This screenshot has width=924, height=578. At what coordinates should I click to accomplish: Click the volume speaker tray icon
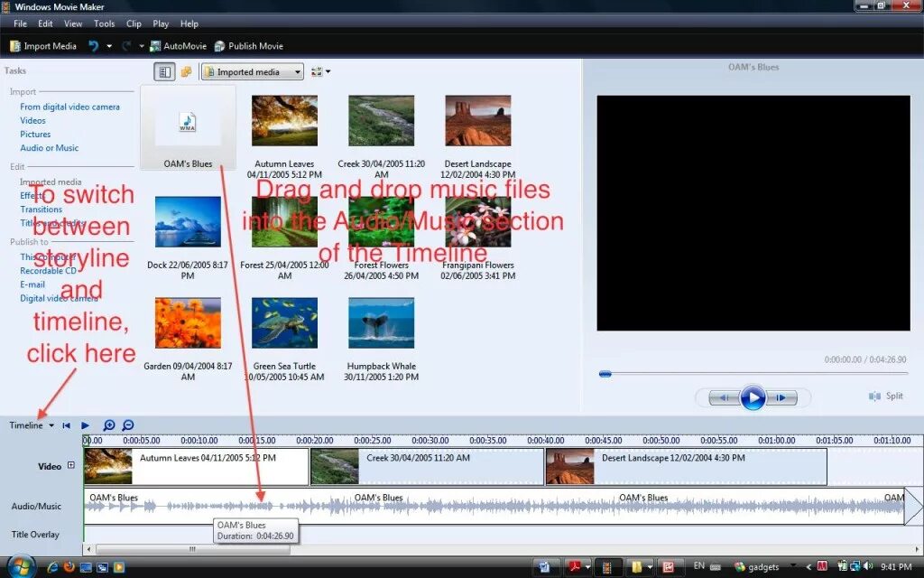tap(867, 567)
